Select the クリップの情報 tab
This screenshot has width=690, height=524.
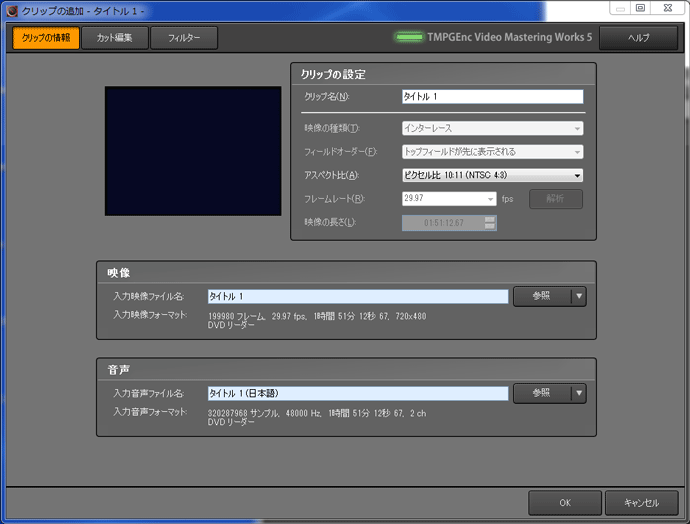click(x=46, y=38)
